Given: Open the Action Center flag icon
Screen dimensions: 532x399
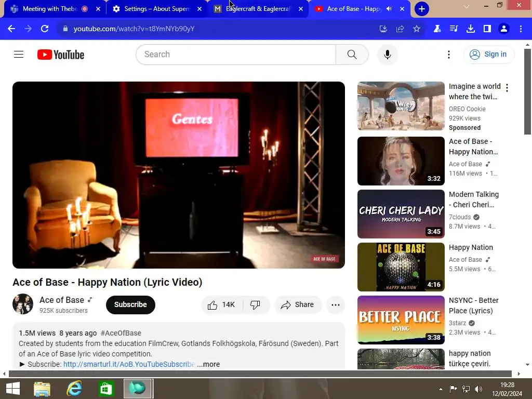Looking at the screenshot, I should point(453,389).
